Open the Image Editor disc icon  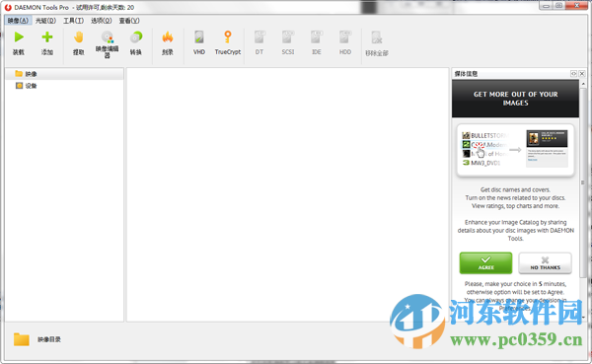pyautogui.click(x=108, y=37)
